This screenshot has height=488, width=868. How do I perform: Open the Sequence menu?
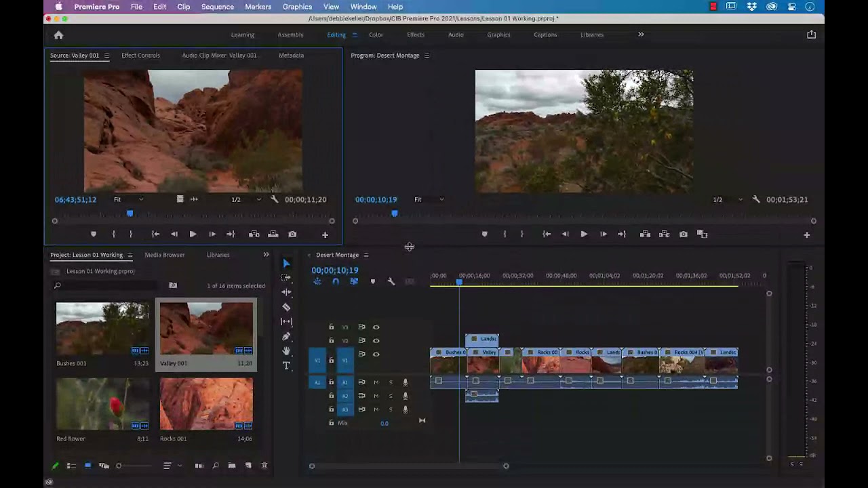point(217,7)
